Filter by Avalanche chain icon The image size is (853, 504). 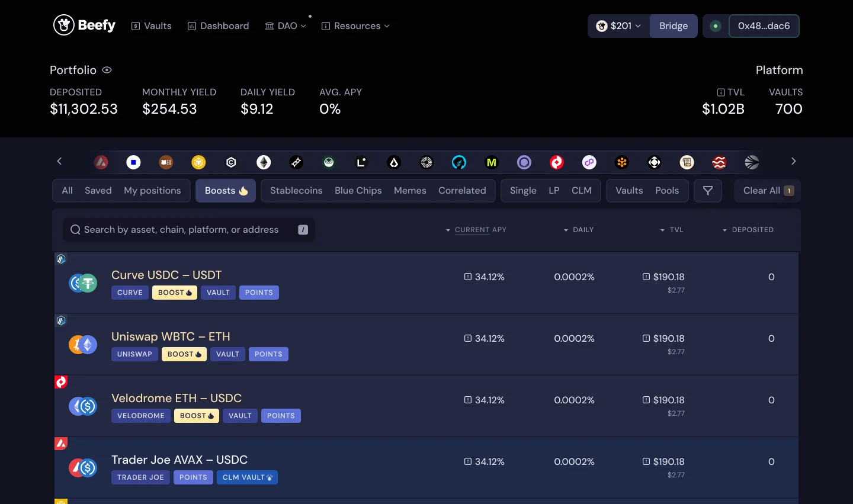point(101,162)
